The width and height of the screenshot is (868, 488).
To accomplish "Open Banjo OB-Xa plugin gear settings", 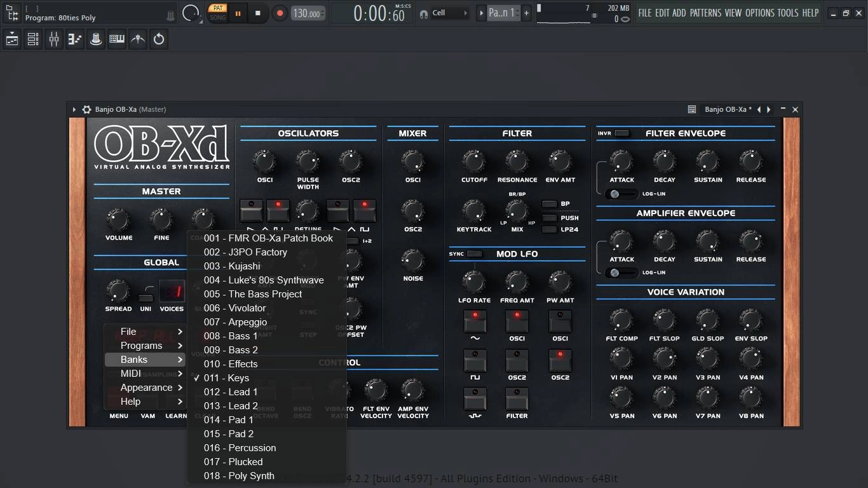I will point(87,109).
